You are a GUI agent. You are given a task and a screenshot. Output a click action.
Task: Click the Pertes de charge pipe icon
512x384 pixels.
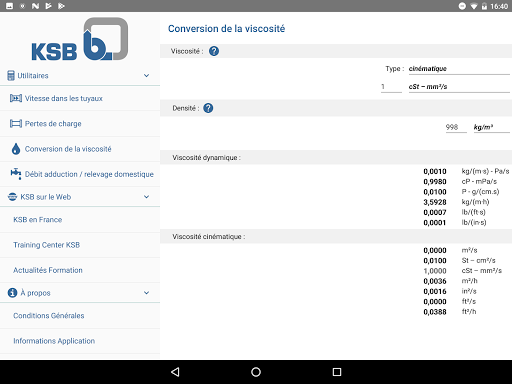16,124
